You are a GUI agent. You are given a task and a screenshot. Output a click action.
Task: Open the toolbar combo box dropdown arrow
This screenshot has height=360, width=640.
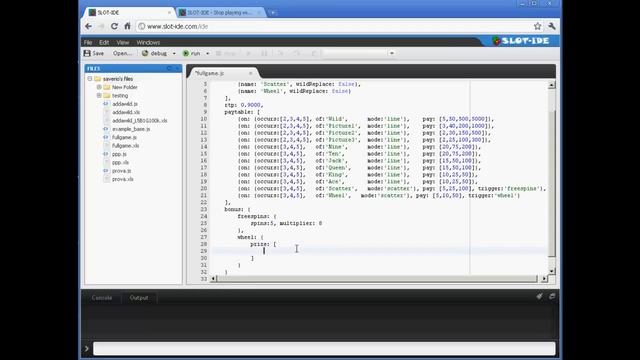point(392,53)
